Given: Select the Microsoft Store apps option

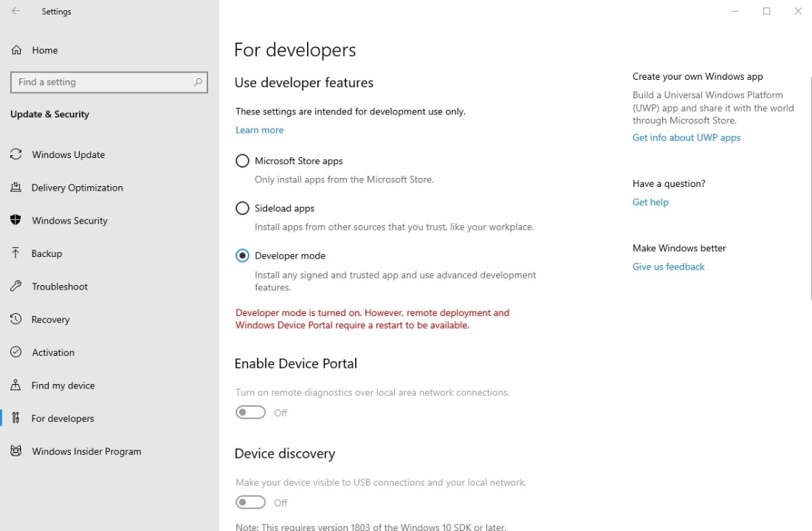Looking at the screenshot, I should point(242,160).
